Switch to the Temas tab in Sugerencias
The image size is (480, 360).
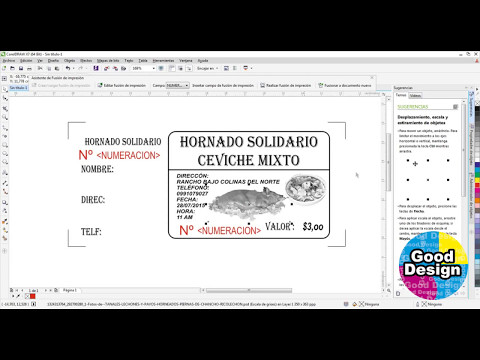click(x=401, y=95)
